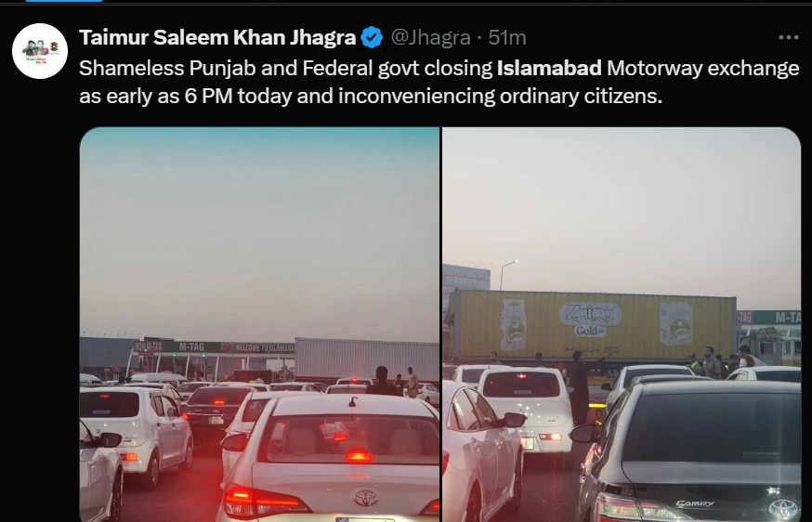This screenshot has width=812, height=522.
Task: Open the Taimur Saleem Khan Jhagra display name
Action: 217,38
